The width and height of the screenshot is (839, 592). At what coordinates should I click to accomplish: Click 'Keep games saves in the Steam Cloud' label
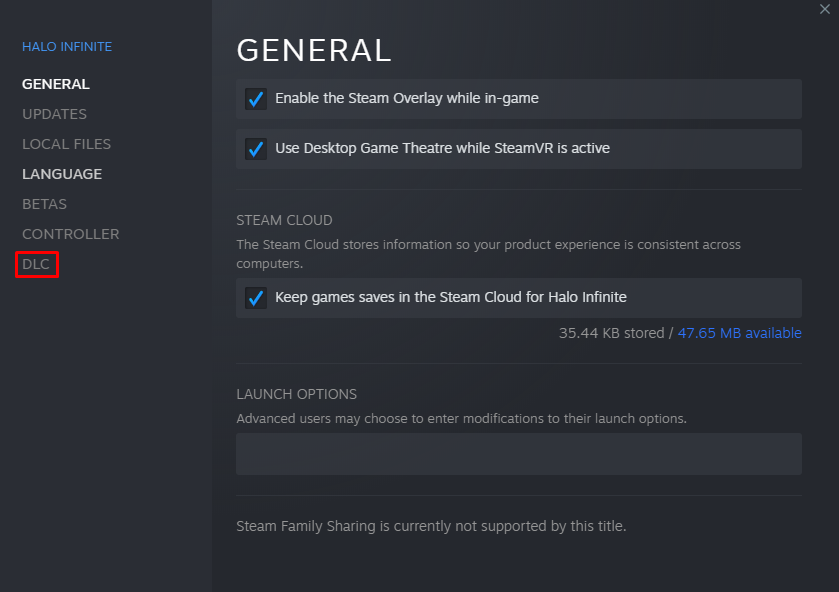450,297
